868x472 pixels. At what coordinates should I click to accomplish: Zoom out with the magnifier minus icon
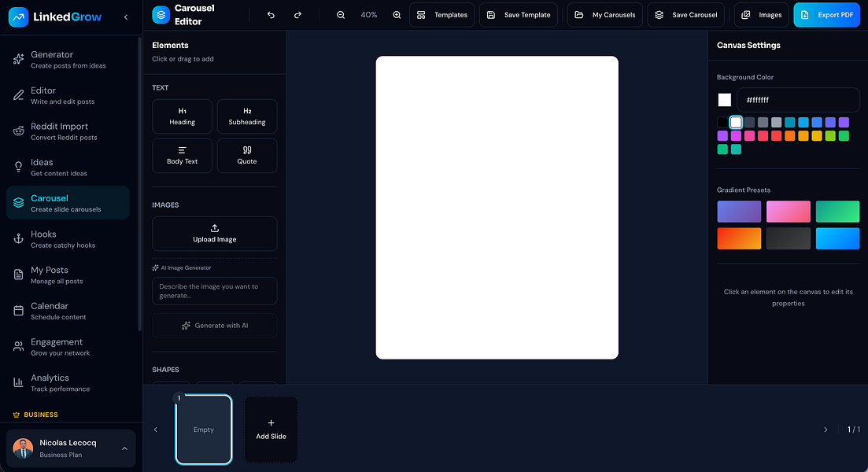pyautogui.click(x=341, y=15)
